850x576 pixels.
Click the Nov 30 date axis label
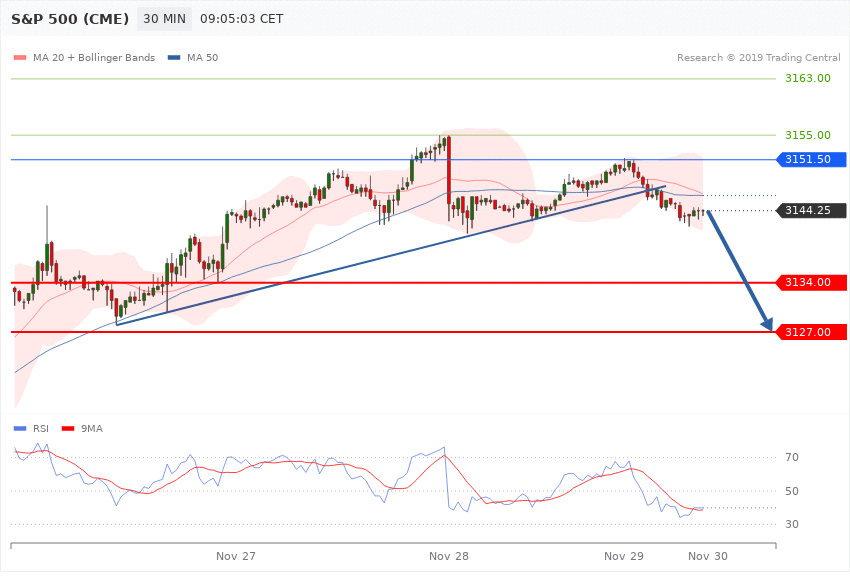pos(707,556)
